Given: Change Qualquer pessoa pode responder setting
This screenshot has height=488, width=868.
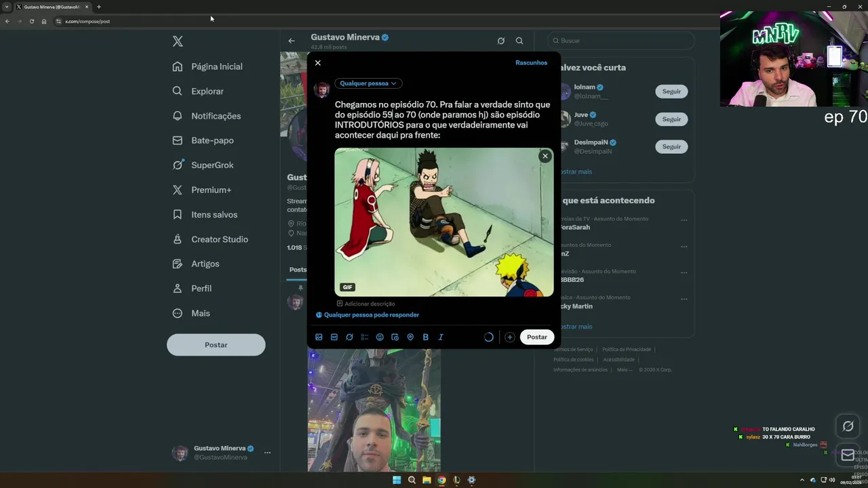Looking at the screenshot, I should tap(367, 315).
